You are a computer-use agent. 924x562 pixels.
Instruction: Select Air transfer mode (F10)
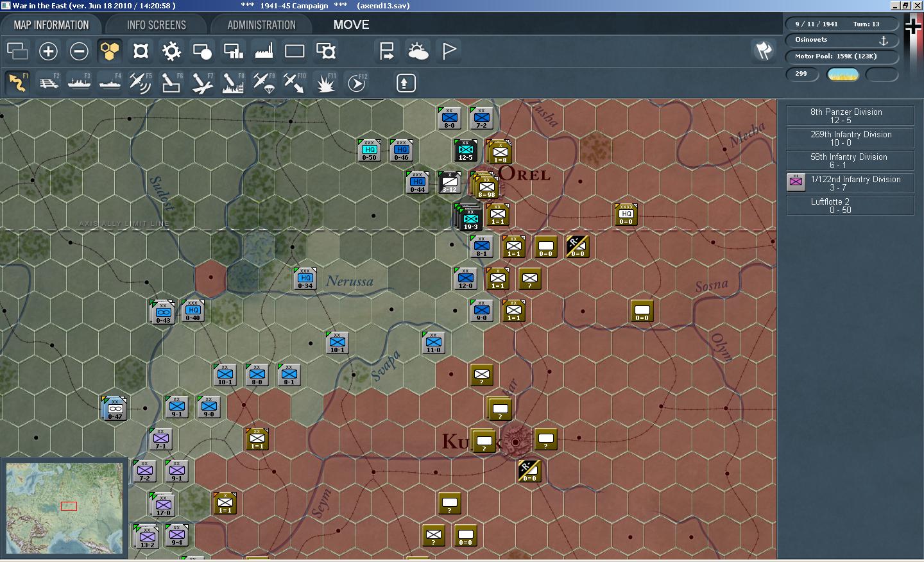[x=295, y=83]
